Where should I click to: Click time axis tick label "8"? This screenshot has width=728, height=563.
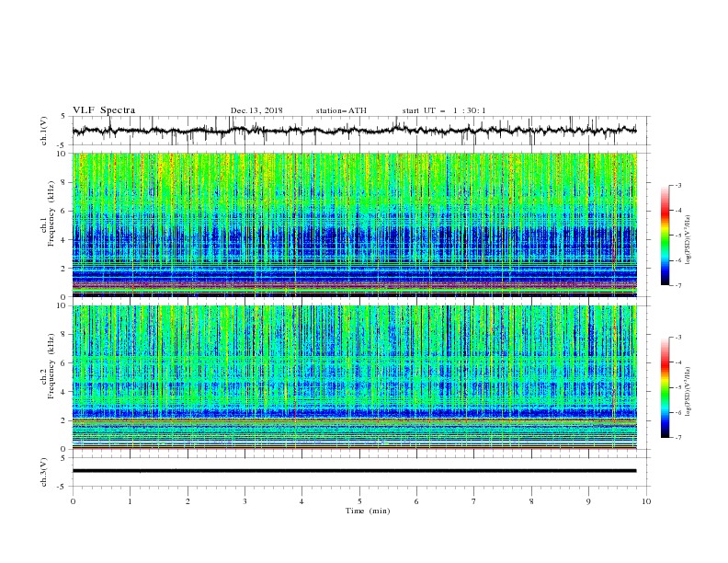531,501
